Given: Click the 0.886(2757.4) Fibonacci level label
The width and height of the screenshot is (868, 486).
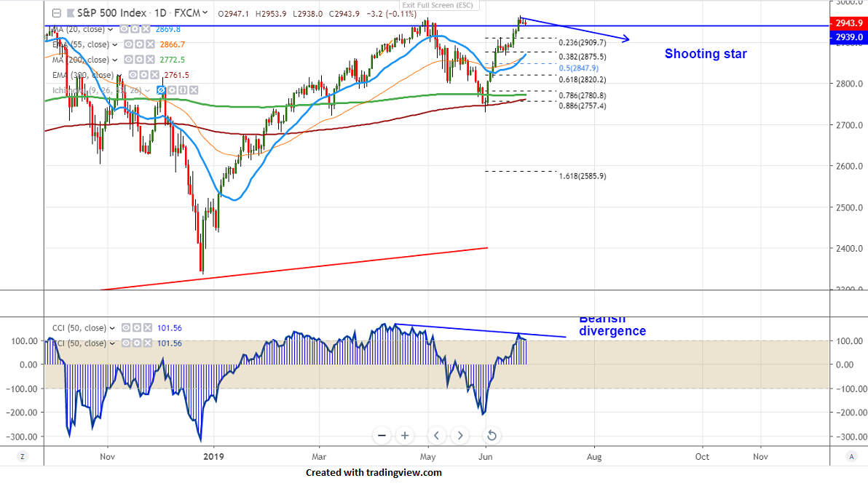Looking at the screenshot, I should (x=583, y=106).
